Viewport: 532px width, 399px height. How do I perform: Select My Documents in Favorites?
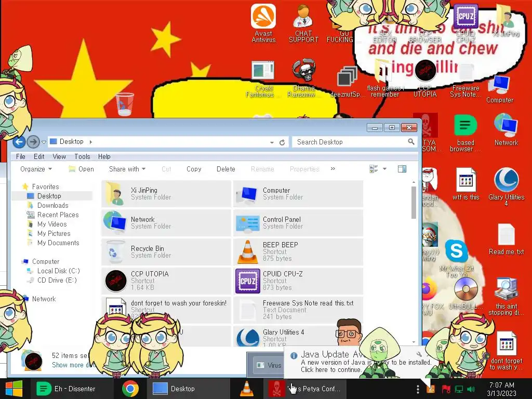pyautogui.click(x=58, y=243)
